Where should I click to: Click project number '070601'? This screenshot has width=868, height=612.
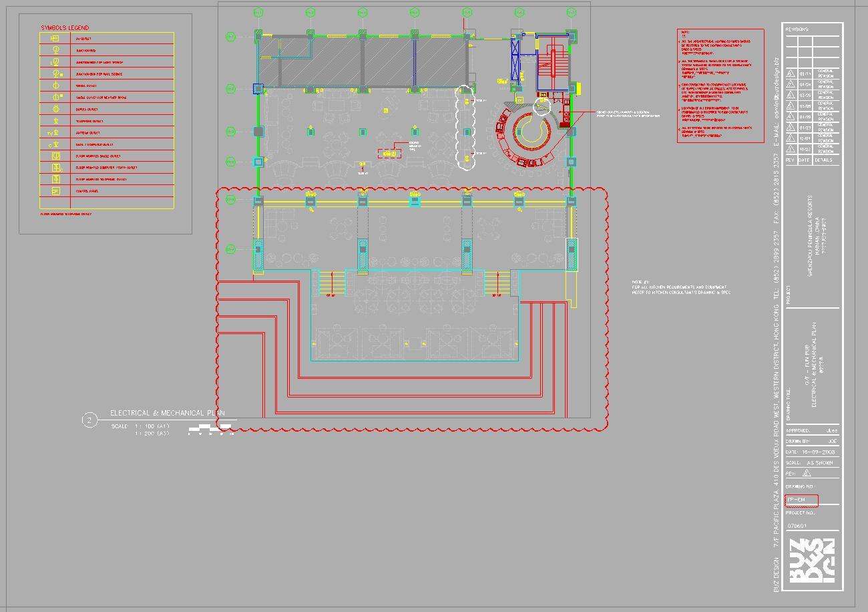pos(797,526)
